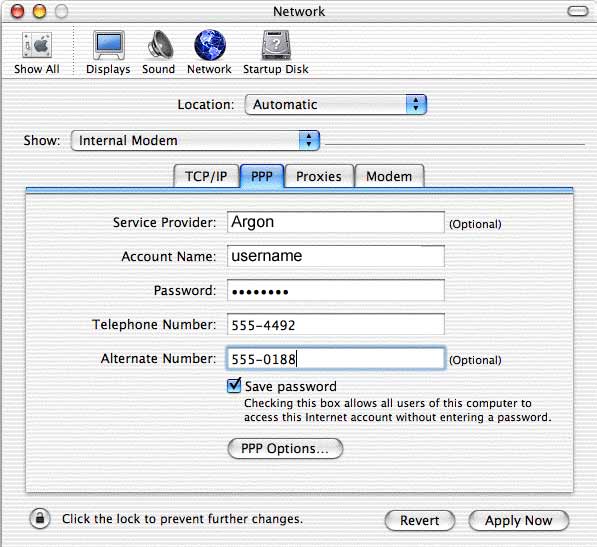Switch to the TCP/IP tab
The height and width of the screenshot is (547, 597).
point(206,176)
